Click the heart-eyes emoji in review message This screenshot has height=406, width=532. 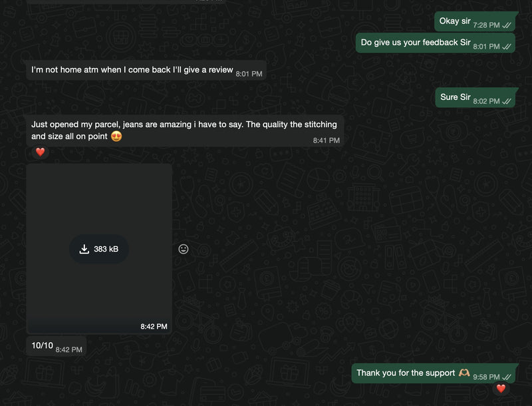(116, 136)
